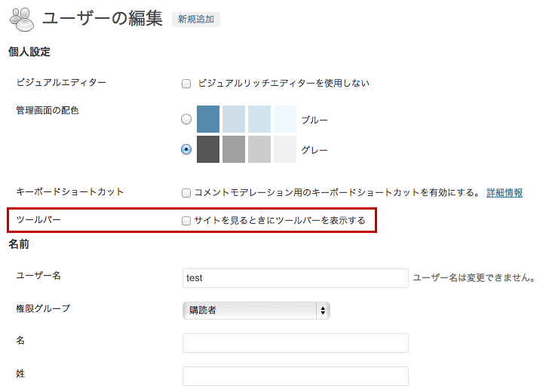Screen dimensions: 543x392
Task: Open the 詳細情報 link
Action: pos(505,192)
